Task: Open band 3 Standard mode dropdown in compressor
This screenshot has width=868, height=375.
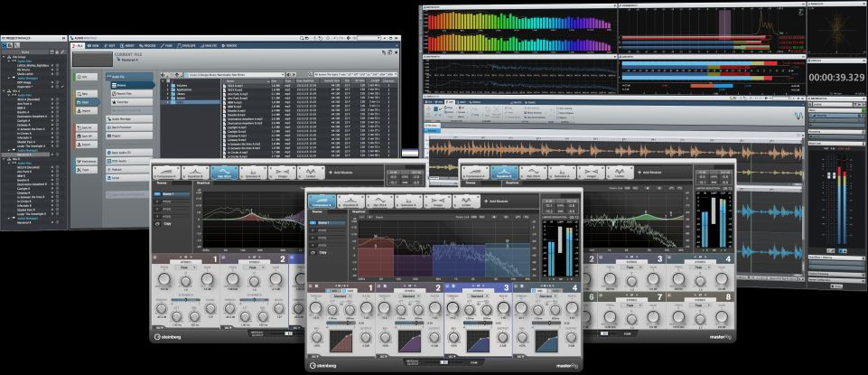Action: [478, 295]
